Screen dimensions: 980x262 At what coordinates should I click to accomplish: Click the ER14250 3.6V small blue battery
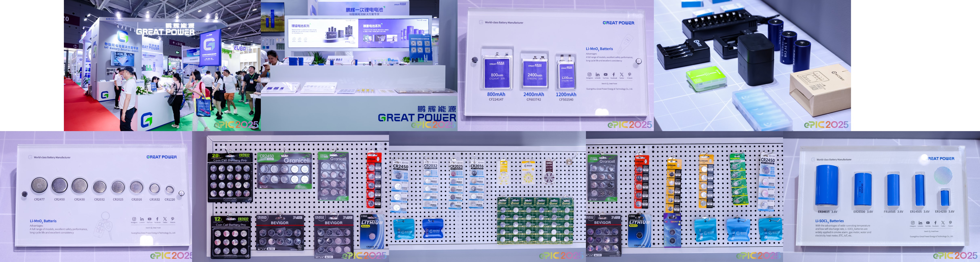945,198
